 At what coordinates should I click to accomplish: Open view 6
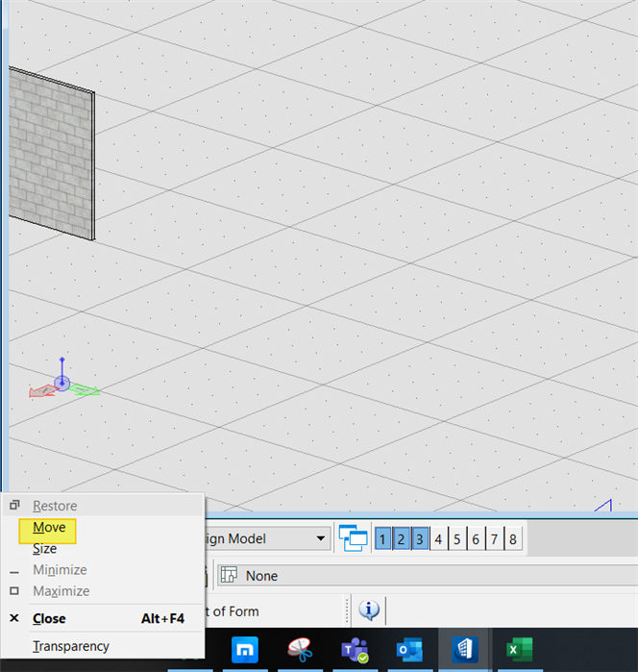point(476,538)
